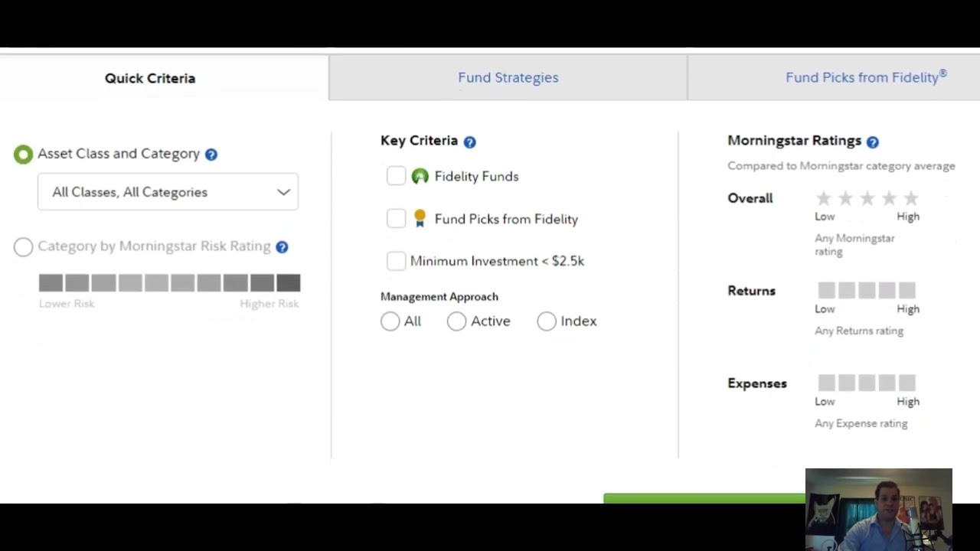The height and width of the screenshot is (551, 980).
Task: Select Category by Morningstar Risk Rating radio
Action: (x=23, y=246)
